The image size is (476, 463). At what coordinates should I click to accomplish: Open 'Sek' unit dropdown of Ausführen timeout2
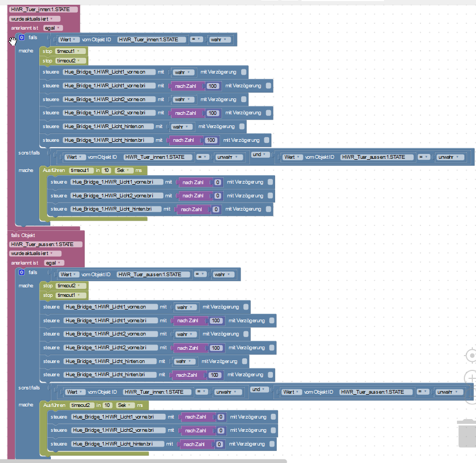pos(125,405)
